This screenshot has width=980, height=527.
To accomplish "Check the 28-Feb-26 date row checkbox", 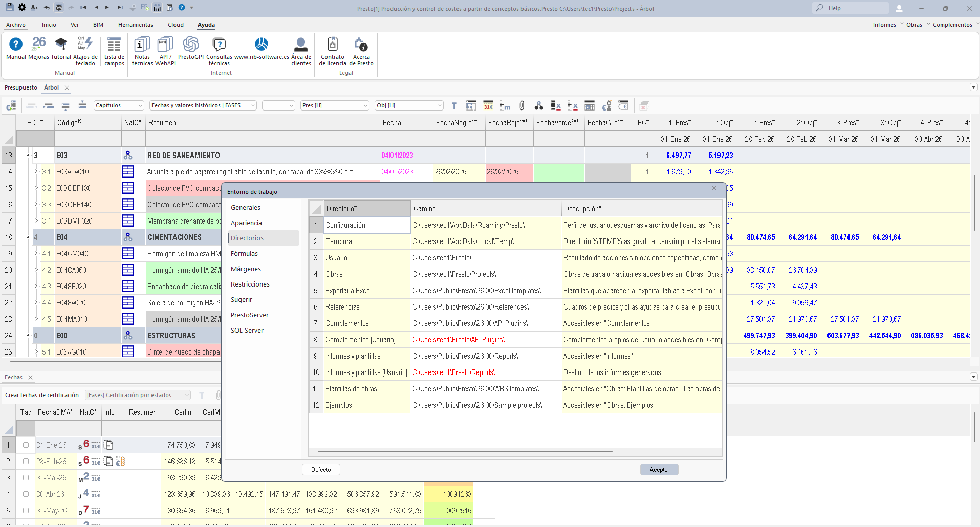I will point(26,462).
